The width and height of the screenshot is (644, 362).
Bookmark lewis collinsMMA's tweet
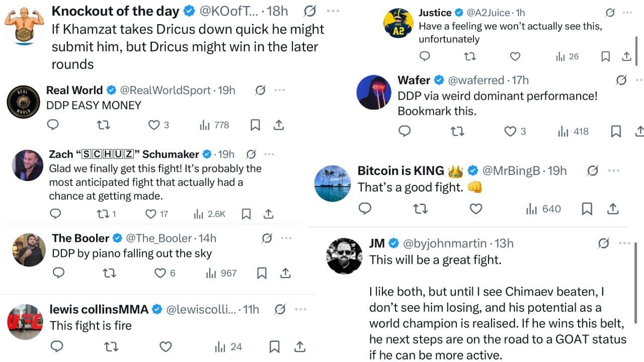274,346
